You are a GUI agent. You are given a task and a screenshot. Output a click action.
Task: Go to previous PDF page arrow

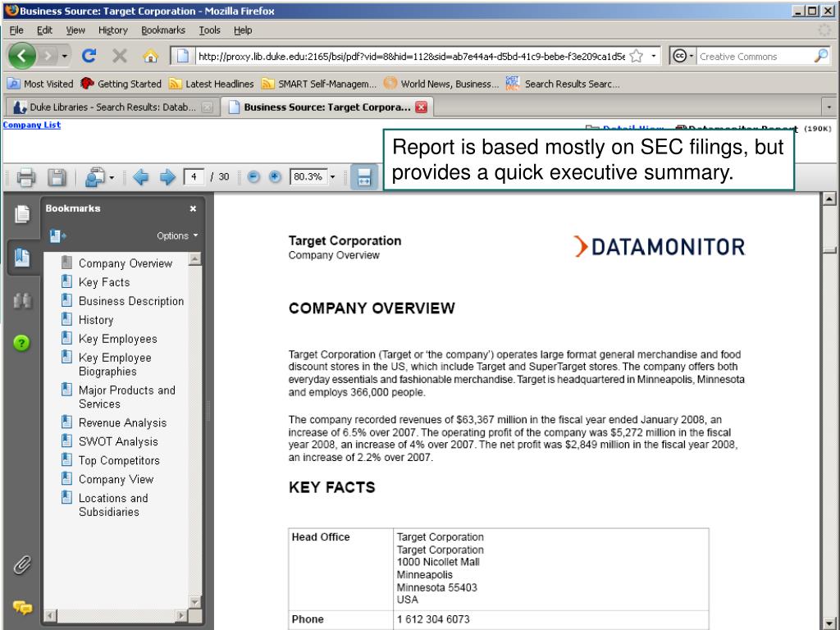click(140, 177)
